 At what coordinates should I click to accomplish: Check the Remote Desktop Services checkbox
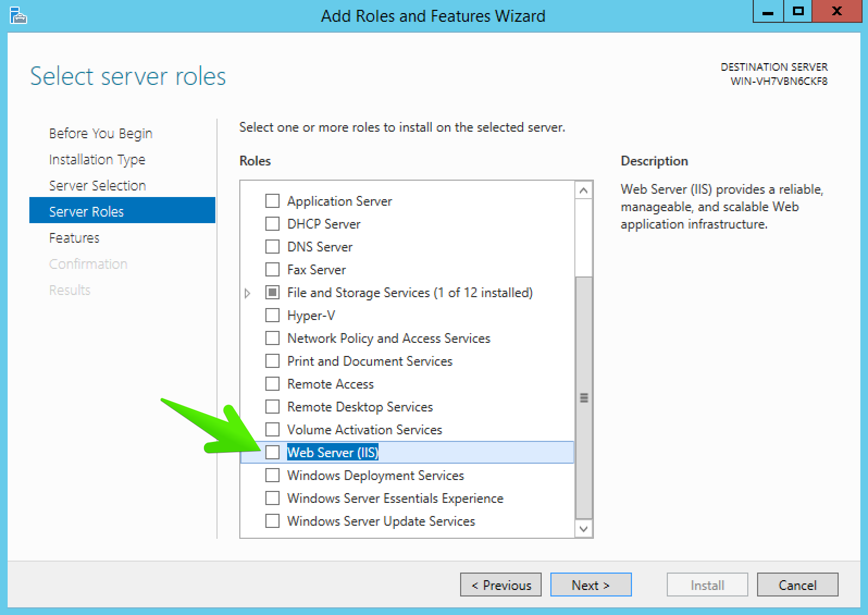point(272,407)
